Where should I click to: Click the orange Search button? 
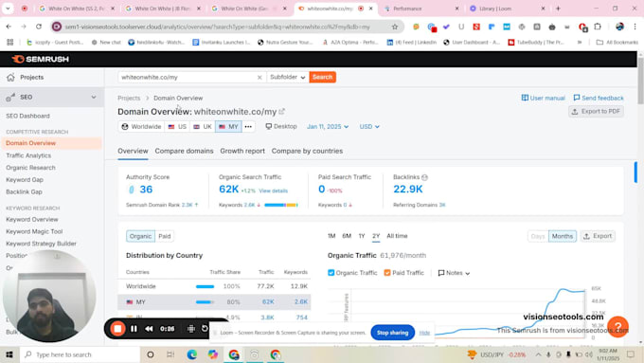pos(322,77)
